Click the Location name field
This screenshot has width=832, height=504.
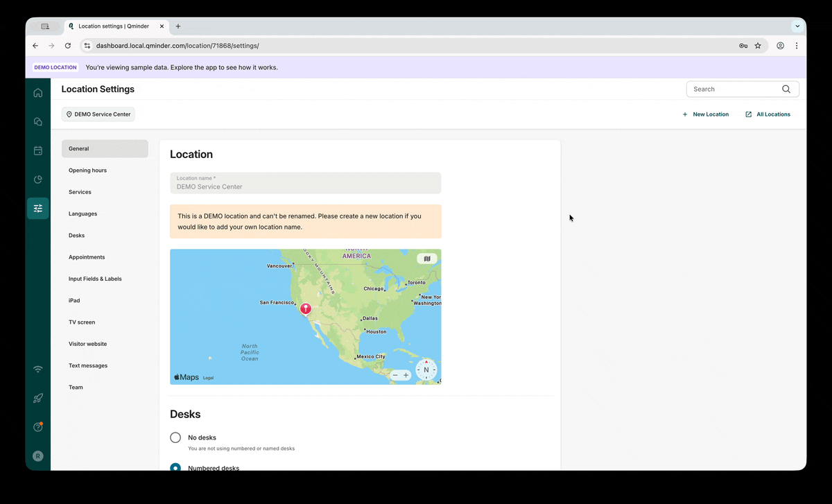(x=306, y=183)
